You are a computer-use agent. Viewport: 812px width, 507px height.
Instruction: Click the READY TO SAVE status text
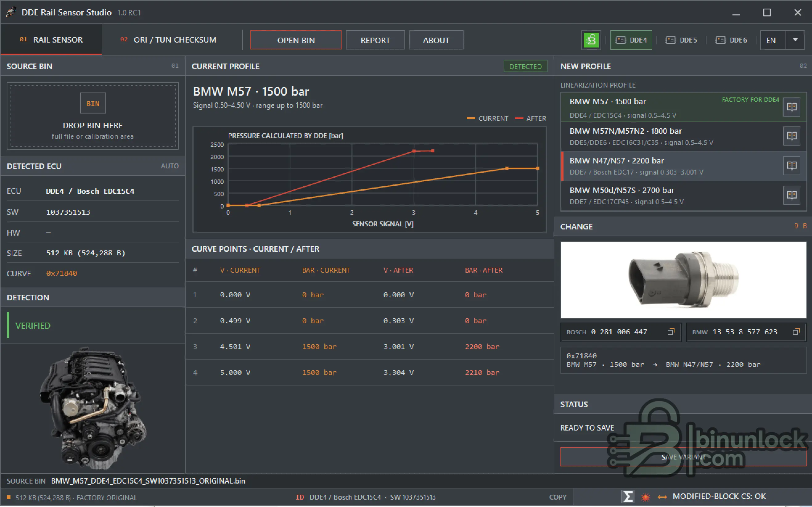tap(587, 428)
